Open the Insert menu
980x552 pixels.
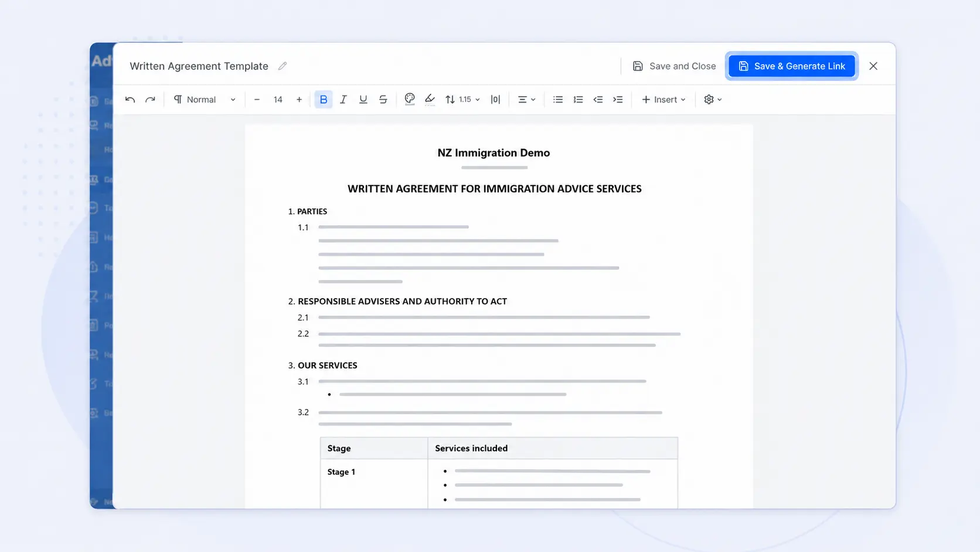663,100
